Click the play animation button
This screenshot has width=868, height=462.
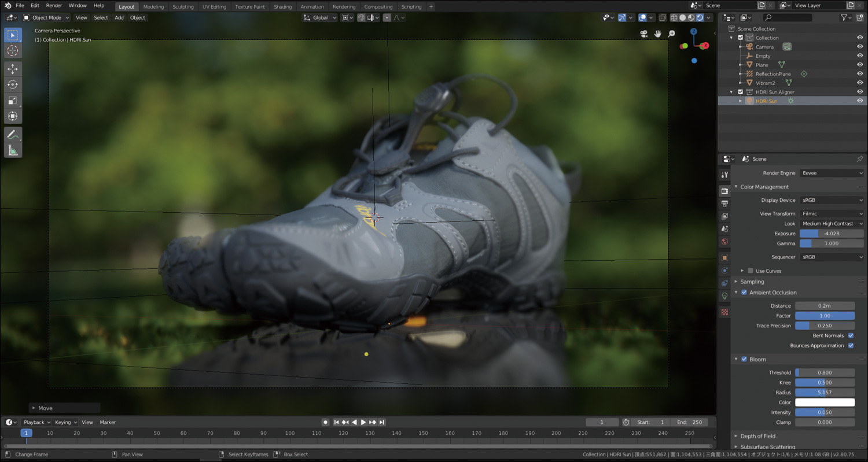[363, 422]
